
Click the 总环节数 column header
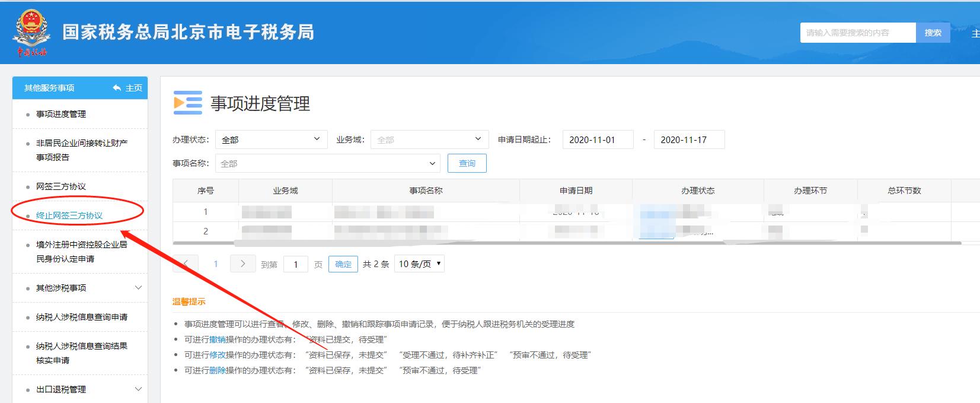click(904, 191)
